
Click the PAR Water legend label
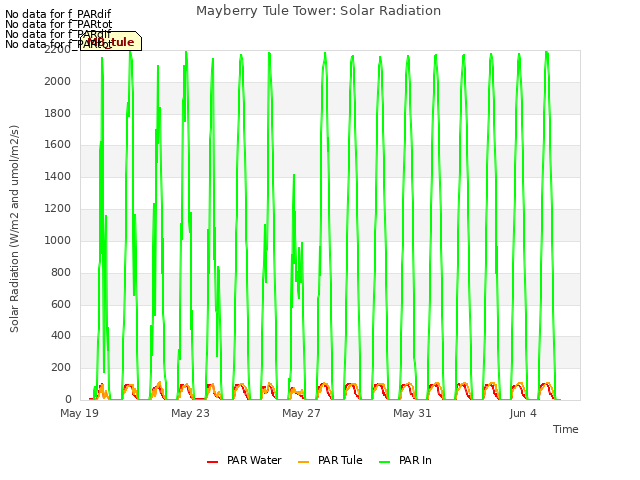pyautogui.click(x=254, y=460)
